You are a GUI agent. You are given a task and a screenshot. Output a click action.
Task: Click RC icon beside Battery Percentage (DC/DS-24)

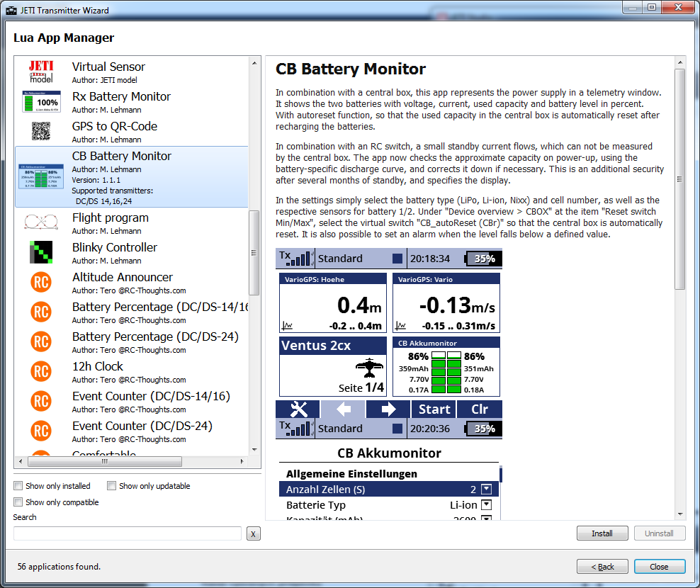(x=41, y=341)
